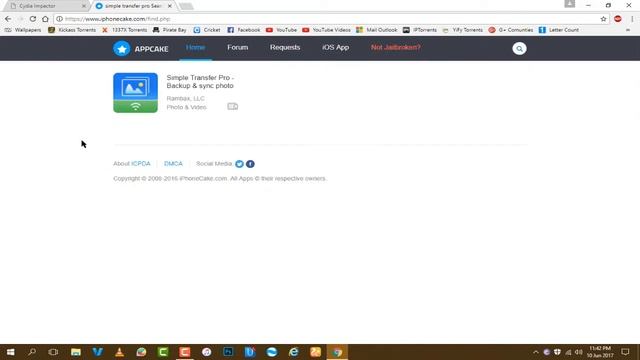Open the G+ Comunties bookmark
Viewport: 640px width, 360px height.
coord(511,30)
